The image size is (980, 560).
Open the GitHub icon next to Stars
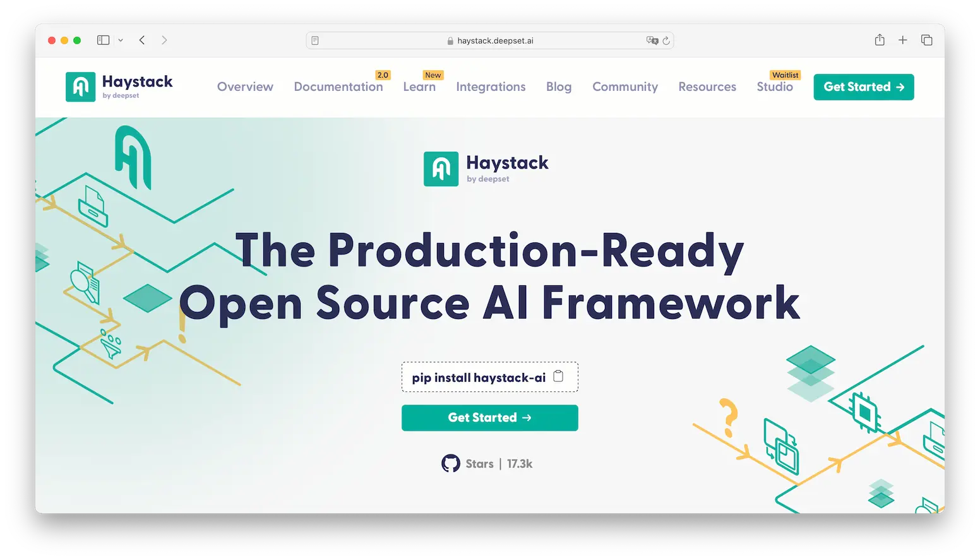[451, 463]
